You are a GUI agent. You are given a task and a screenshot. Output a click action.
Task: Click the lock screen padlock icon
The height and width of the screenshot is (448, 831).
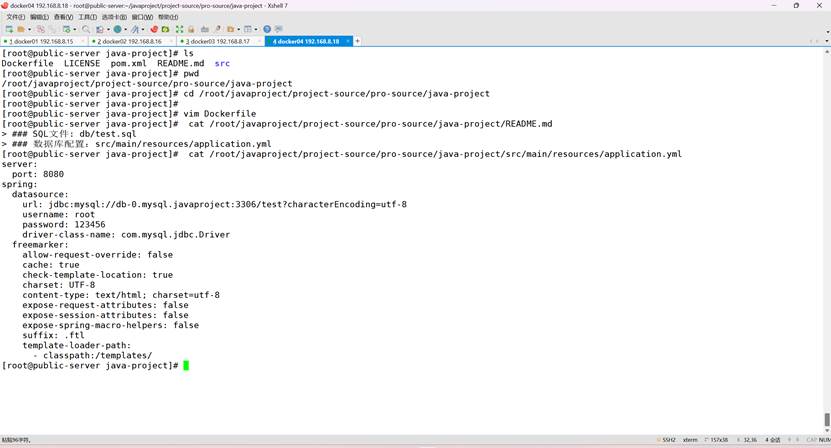[191, 29]
